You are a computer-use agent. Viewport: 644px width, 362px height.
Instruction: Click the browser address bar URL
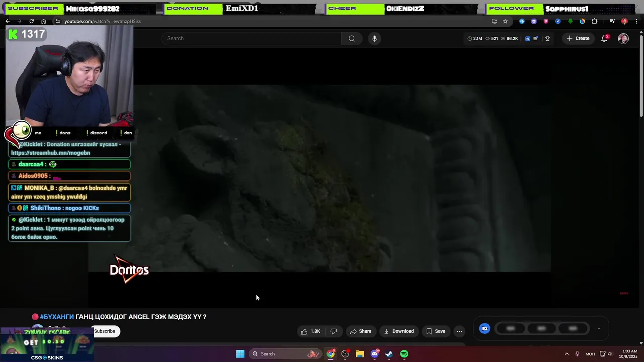(x=103, y=21)
